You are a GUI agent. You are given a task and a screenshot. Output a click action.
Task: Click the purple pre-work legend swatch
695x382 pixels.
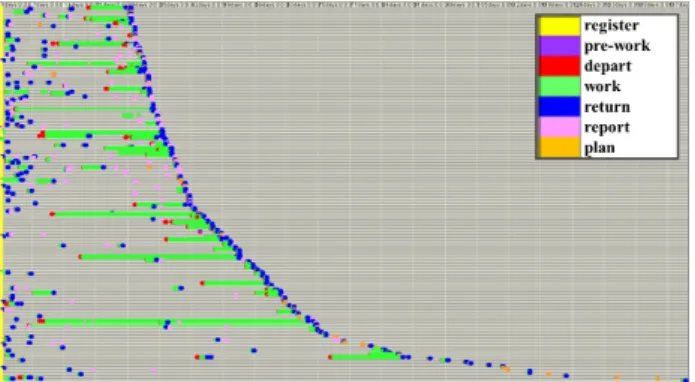(559, 46)
